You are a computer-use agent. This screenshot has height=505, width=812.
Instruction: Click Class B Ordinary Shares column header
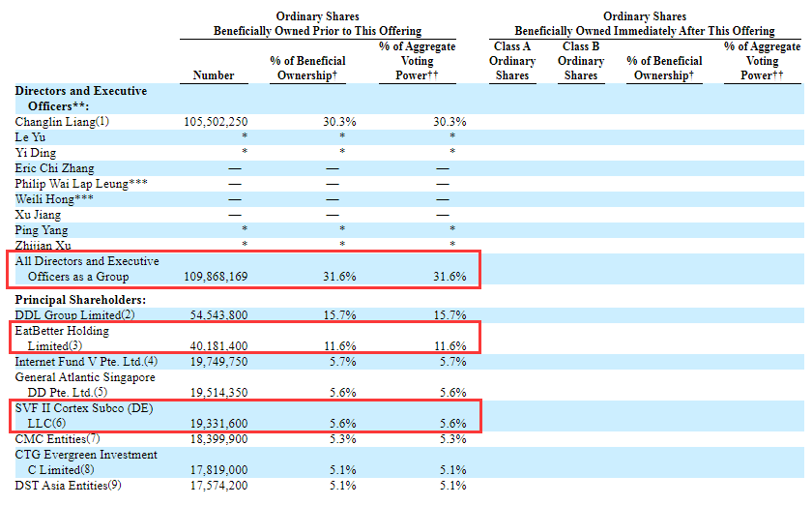pos(581,61)
